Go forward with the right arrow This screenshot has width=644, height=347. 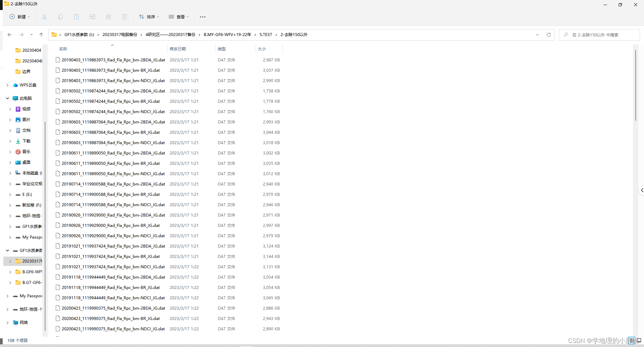[x=21, y=35]
